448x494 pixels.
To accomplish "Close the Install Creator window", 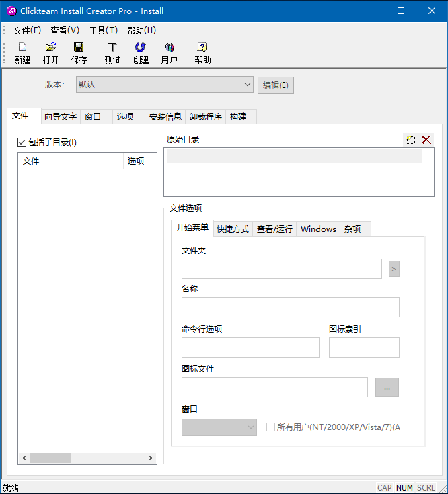I will tap(432, 11).
